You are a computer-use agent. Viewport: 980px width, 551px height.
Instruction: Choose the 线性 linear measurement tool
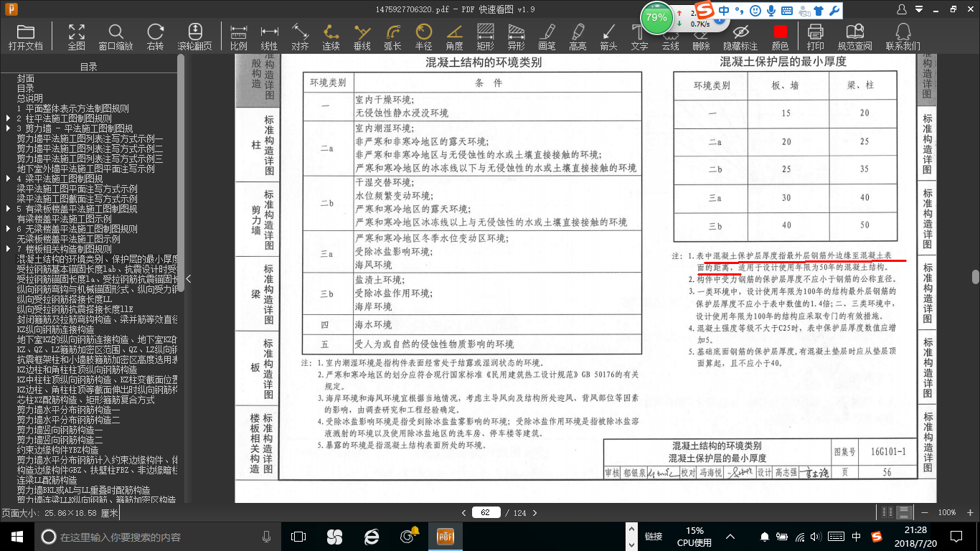point(269,37)
